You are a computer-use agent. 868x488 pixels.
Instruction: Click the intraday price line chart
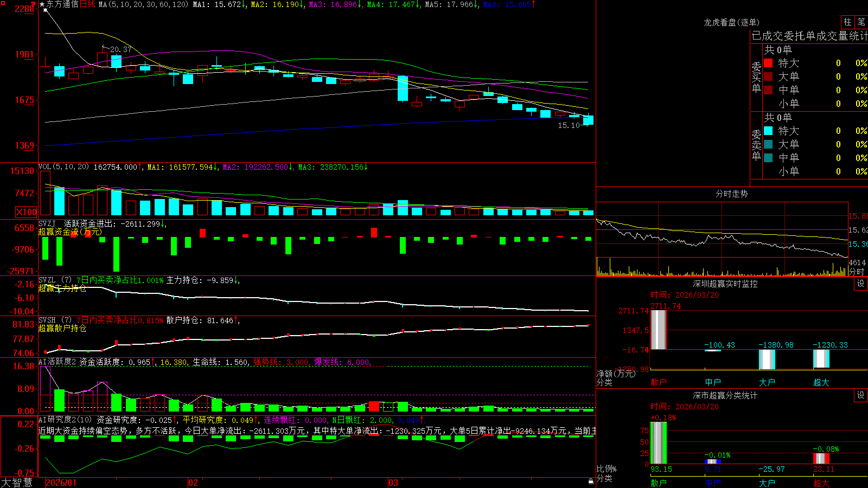point(722,230)
